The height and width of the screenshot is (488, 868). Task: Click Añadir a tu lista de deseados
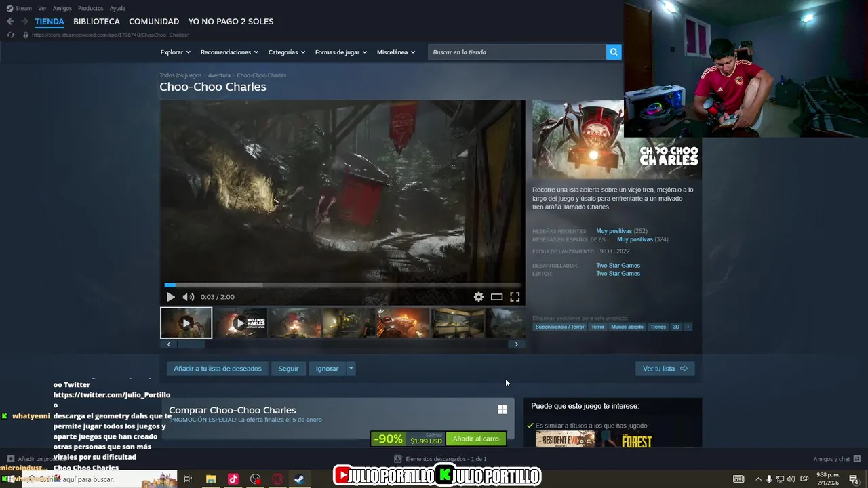[x=218, y=369]
